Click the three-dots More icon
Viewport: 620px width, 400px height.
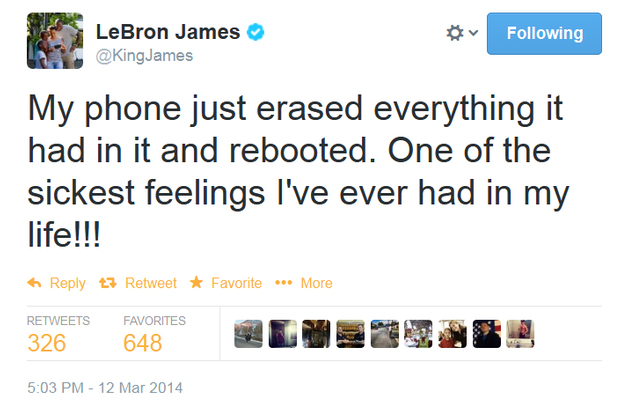[283, 283]
